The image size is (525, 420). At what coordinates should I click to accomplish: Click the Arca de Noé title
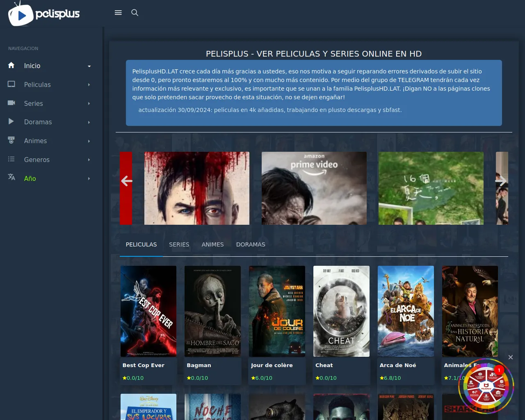(398, 365)
